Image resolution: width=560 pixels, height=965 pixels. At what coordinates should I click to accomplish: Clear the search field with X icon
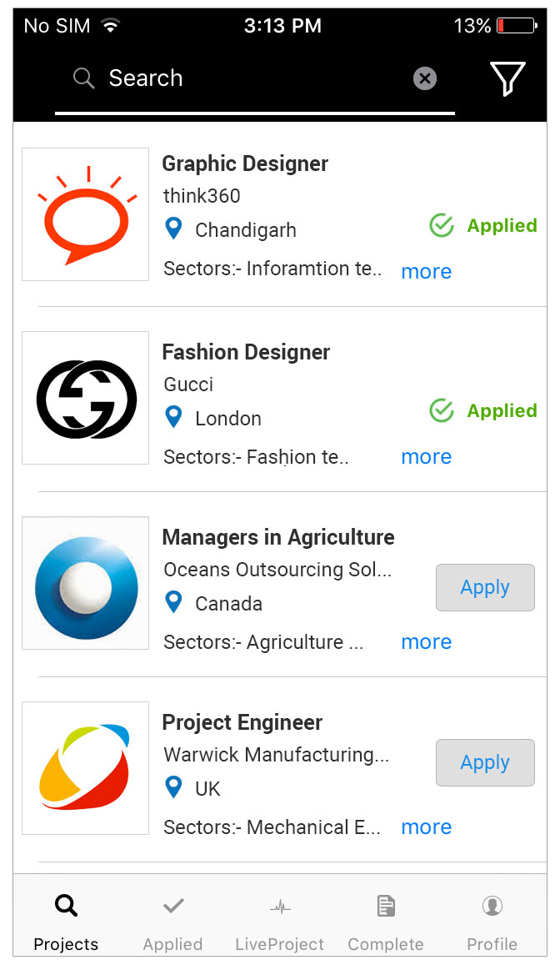(x=425, y=78)
